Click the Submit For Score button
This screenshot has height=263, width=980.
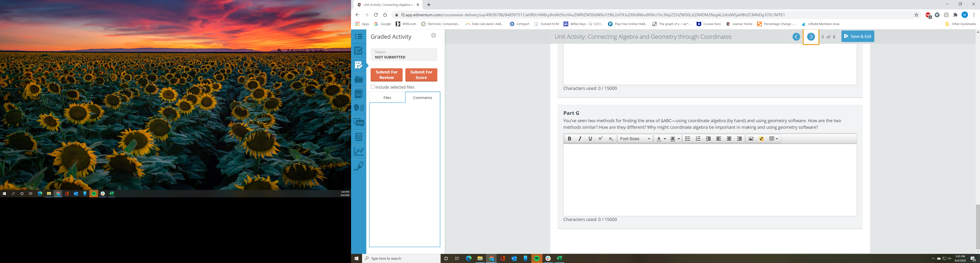tap(421, 75)
